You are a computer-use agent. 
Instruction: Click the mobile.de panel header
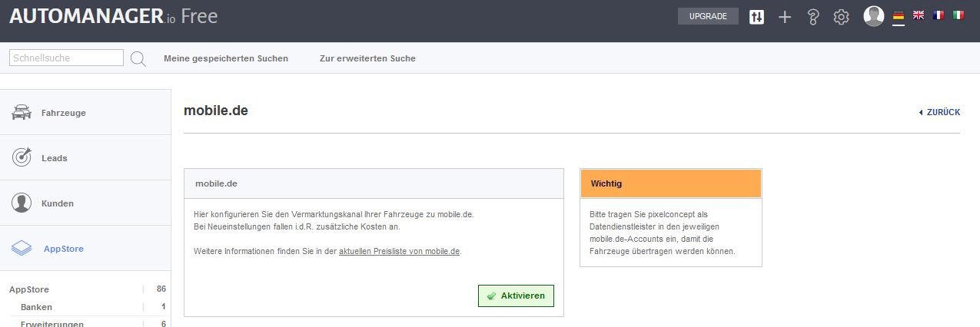pyautogui.click(x=374, y=183)
